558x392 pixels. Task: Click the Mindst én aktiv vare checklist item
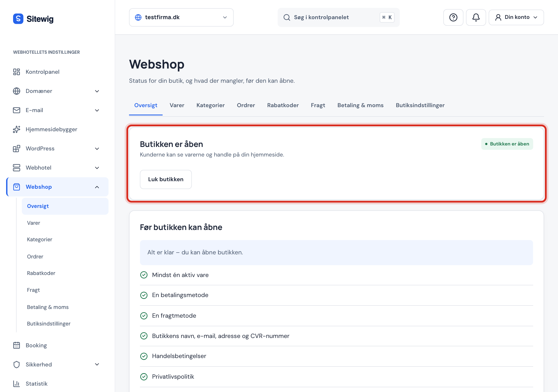pyautogui.click(x=337, y=275)
